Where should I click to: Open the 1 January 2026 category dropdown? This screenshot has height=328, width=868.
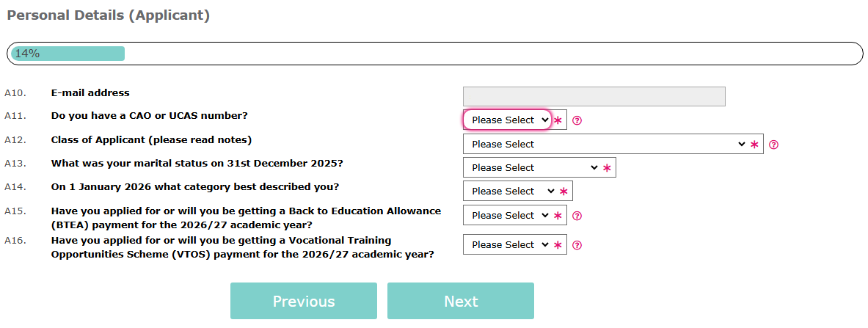tap(511, 192)
